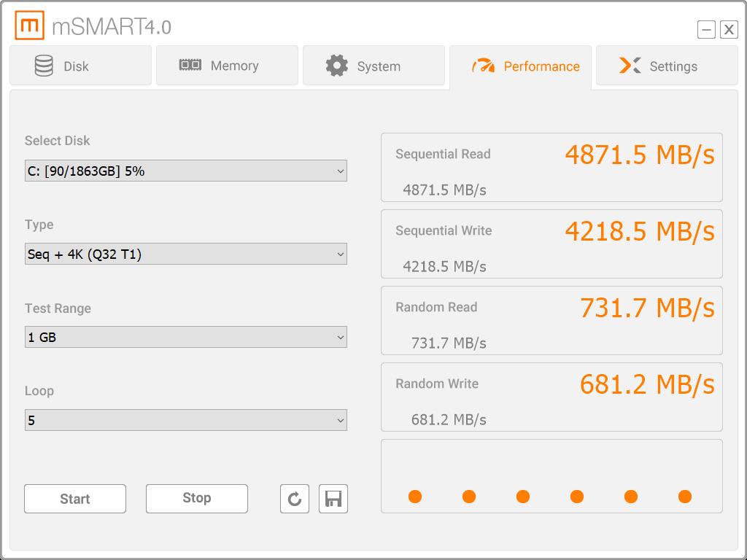
Task: Click the Disk tab database icon
Action: (x=44, y=66)
